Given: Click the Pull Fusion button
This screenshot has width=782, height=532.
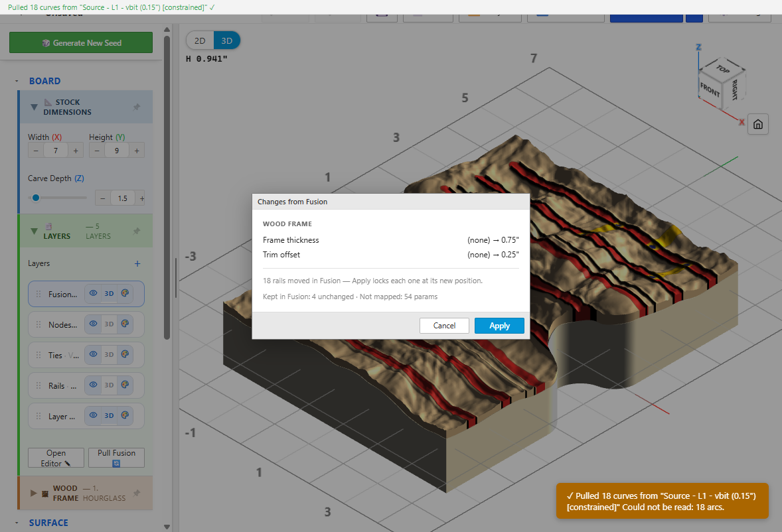Looking at the screenshot, I should coord(116,458).
